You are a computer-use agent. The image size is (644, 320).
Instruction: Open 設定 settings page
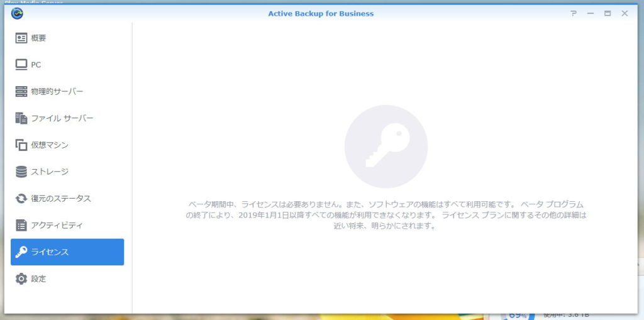pos(67,279)
